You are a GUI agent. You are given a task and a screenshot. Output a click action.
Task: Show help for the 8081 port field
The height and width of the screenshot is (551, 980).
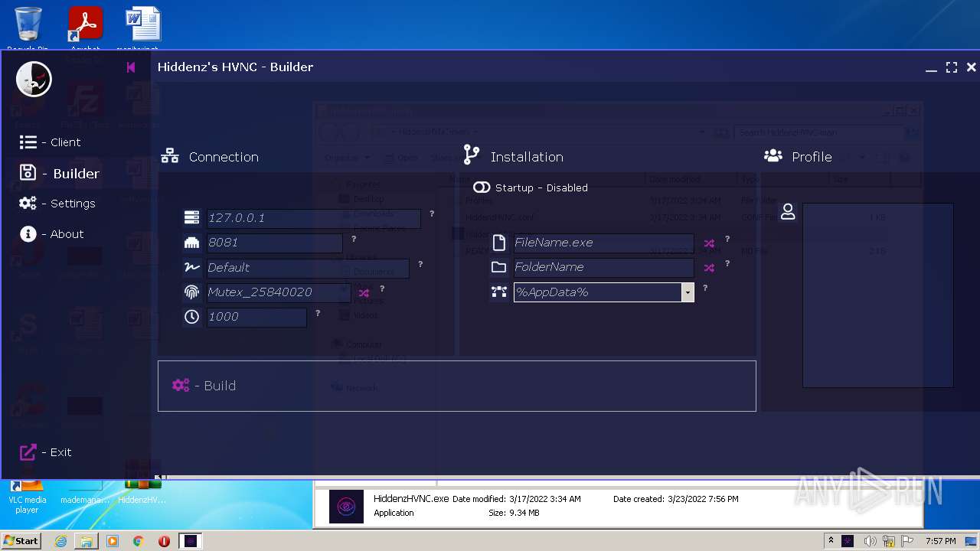tap(354, 240)
